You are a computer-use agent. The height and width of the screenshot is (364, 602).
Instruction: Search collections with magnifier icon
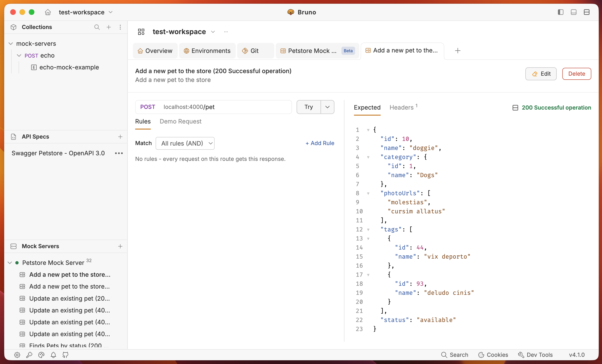[97, 27]
